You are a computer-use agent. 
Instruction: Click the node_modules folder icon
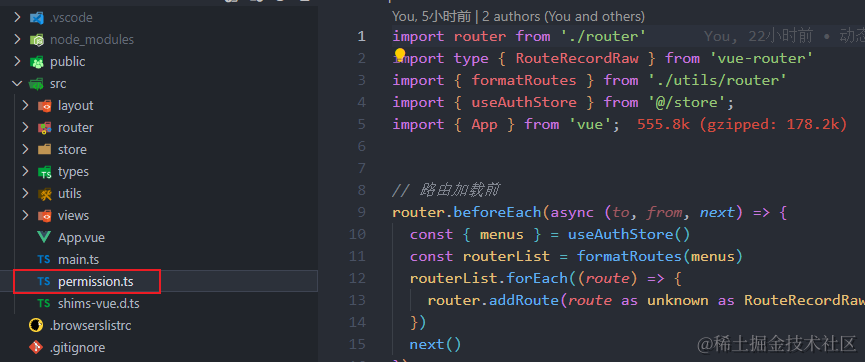pyautogui.click(x=37, y=40)
